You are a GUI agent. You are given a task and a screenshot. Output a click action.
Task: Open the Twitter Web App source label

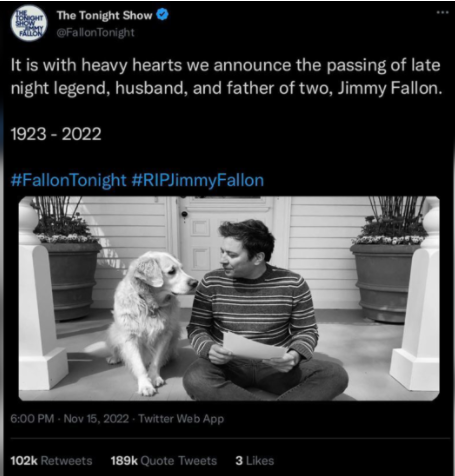181,418
